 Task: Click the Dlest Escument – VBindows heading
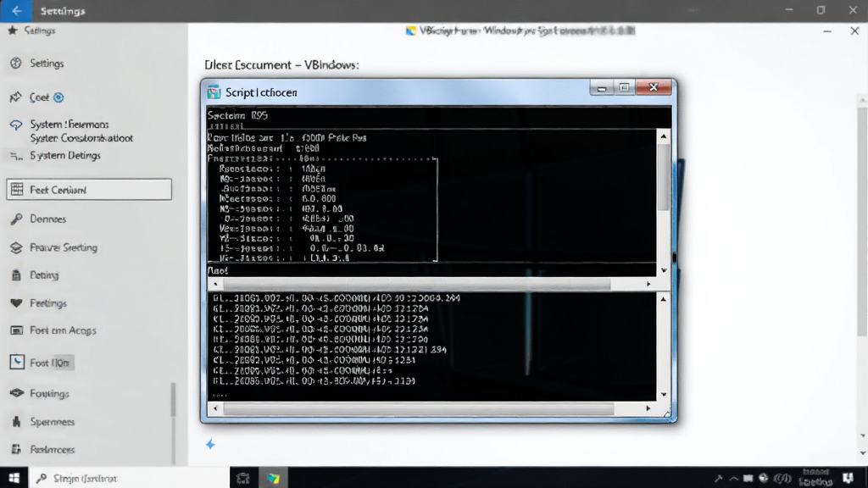coord(281,64)
